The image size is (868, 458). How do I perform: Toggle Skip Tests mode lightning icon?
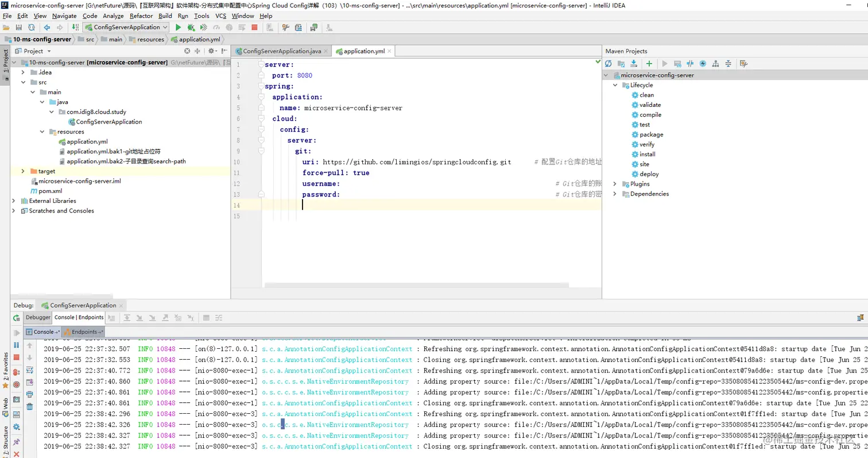tap(702, 64)
